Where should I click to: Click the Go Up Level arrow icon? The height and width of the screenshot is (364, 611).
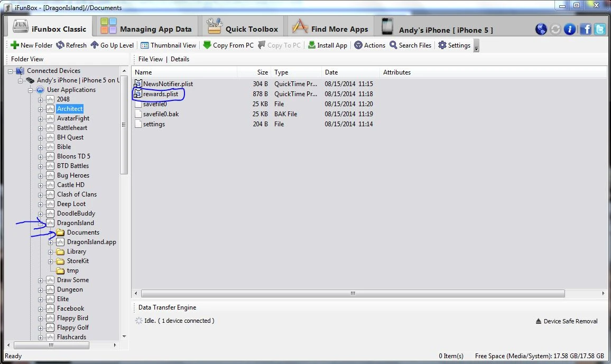coord(94,45)
